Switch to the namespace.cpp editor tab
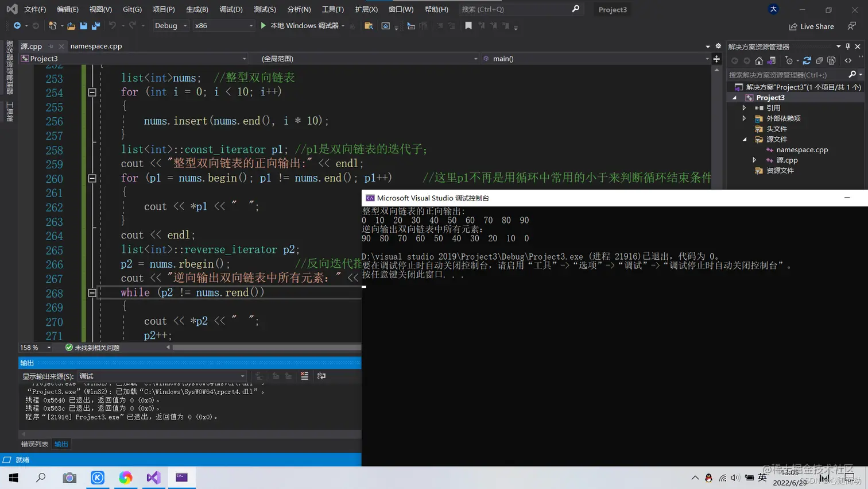868x489 pixels. 96,47
